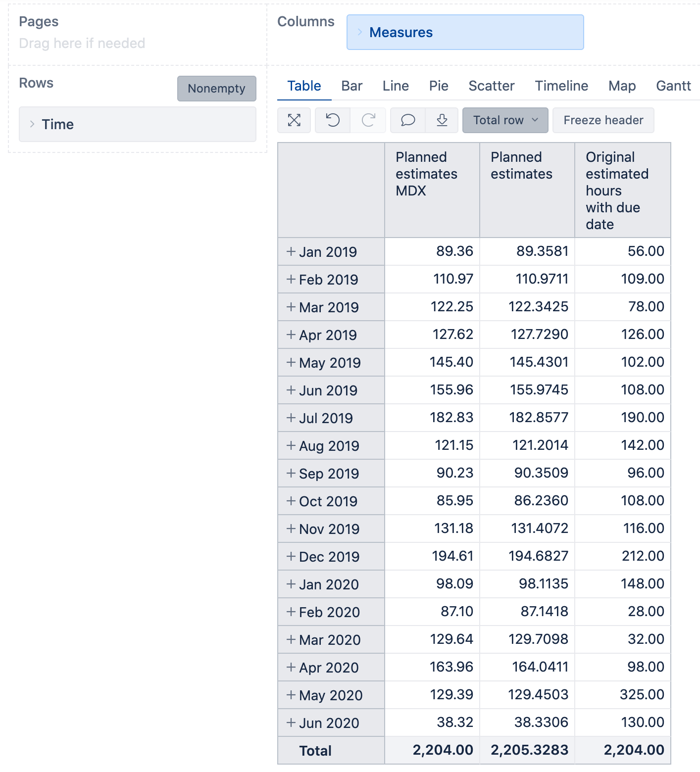700x772 pixels.
Task: Click the Planned estimates column header
Action: click(x=527, y=190)
